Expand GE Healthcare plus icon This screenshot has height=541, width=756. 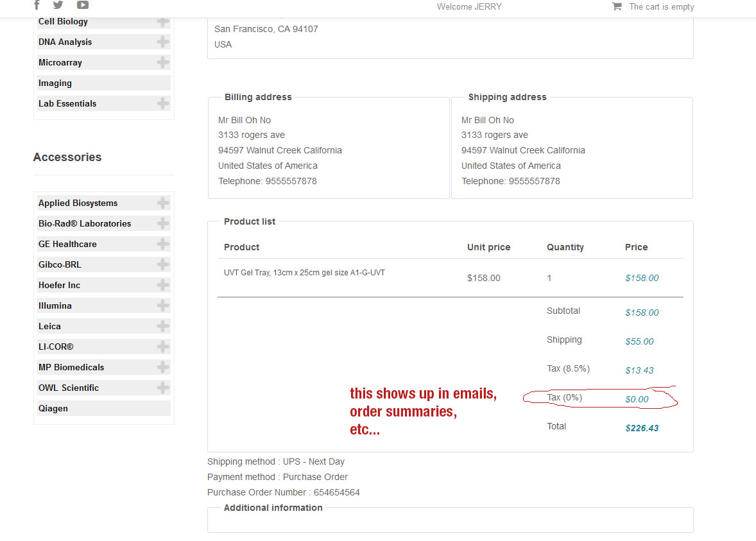coord(163,244)
